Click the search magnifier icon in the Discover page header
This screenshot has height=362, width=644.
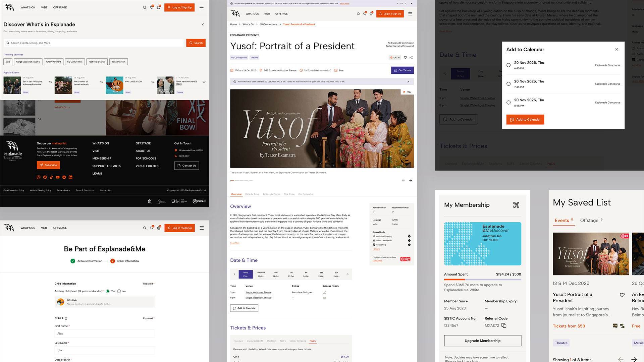[x=145, y=7]
